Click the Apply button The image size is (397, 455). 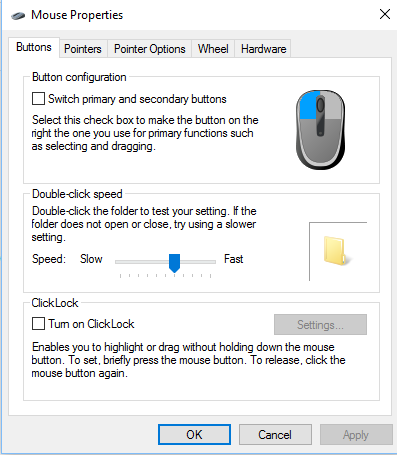click(356, 434)
